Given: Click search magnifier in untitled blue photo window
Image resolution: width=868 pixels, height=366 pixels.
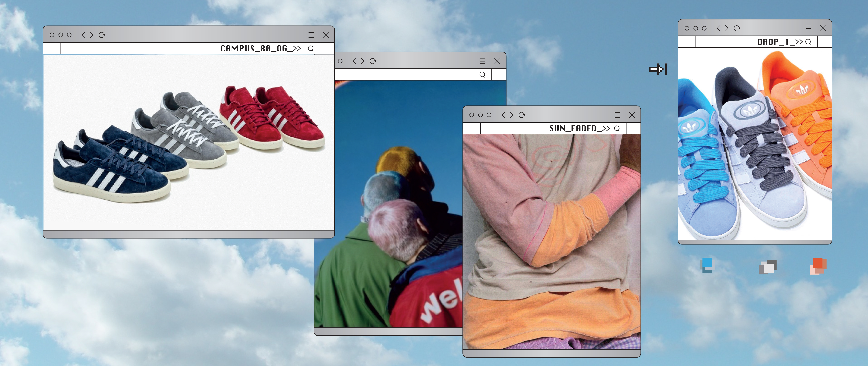Looking at the screenshot, I should point(482,75).
